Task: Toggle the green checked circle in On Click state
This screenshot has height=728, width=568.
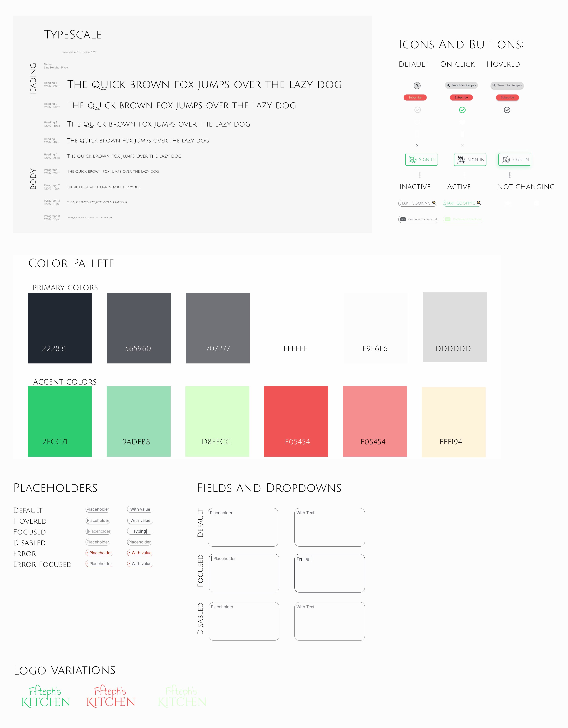Action: [x=462, y=110]
